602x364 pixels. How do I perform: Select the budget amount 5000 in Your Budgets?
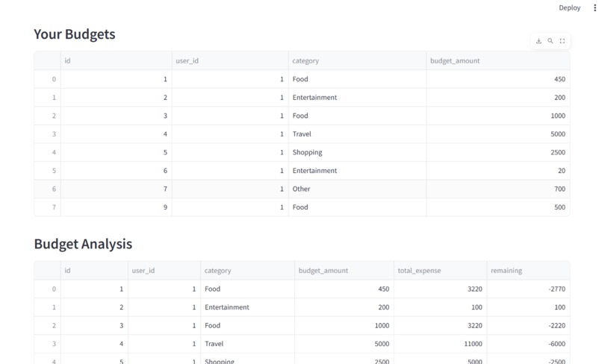498,134
